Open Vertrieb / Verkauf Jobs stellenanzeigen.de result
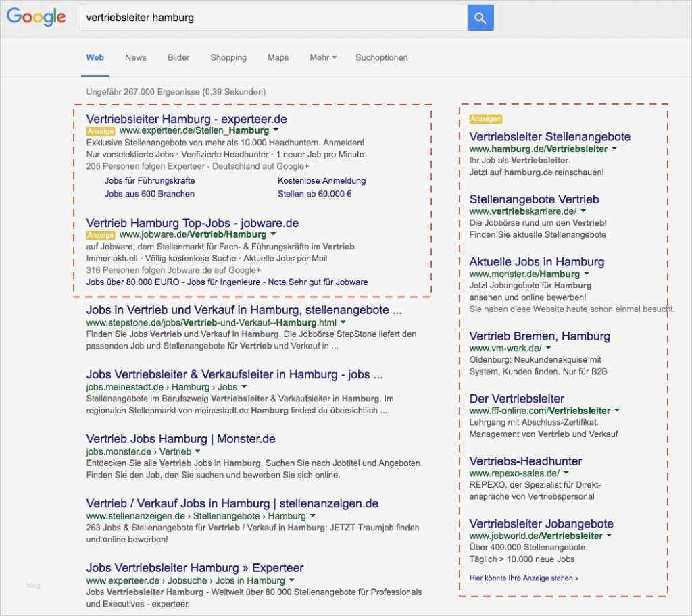The width and height of the screenshot is (692, 616). click(x=232, y=503)
